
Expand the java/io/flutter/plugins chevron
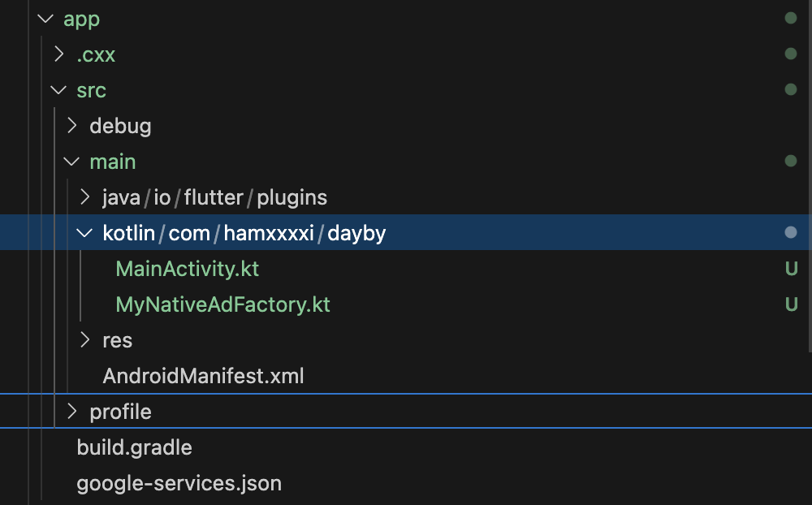(x=85, y=196)
